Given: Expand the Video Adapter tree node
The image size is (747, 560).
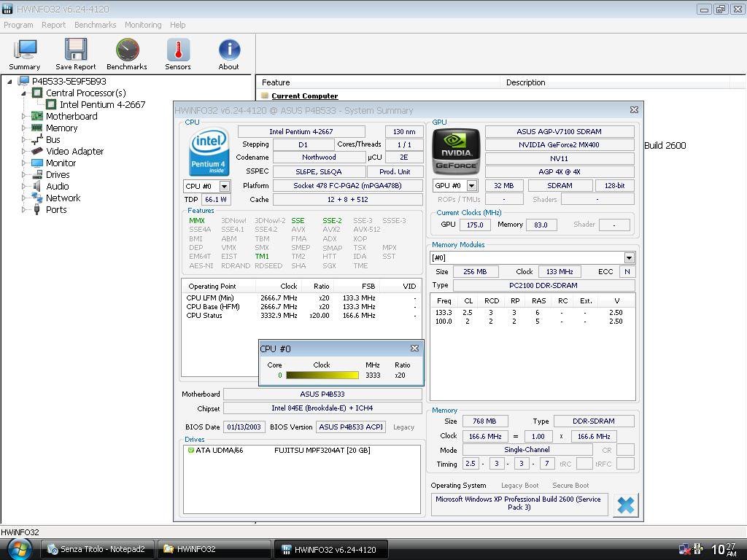Looking at the screenshot, I should (x=23, y=152).
